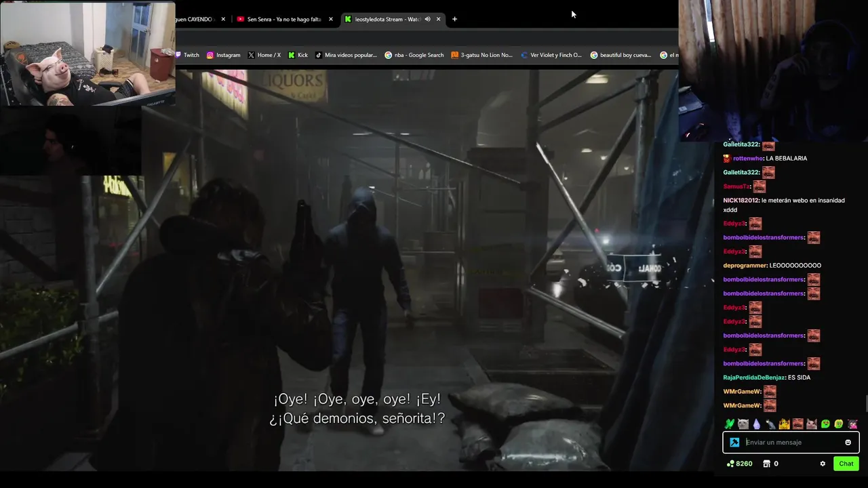The width and height of the screenshot is (868, 488).
Task: Open the Mira videos popular bookmark
Action: (x=346, y=55)
